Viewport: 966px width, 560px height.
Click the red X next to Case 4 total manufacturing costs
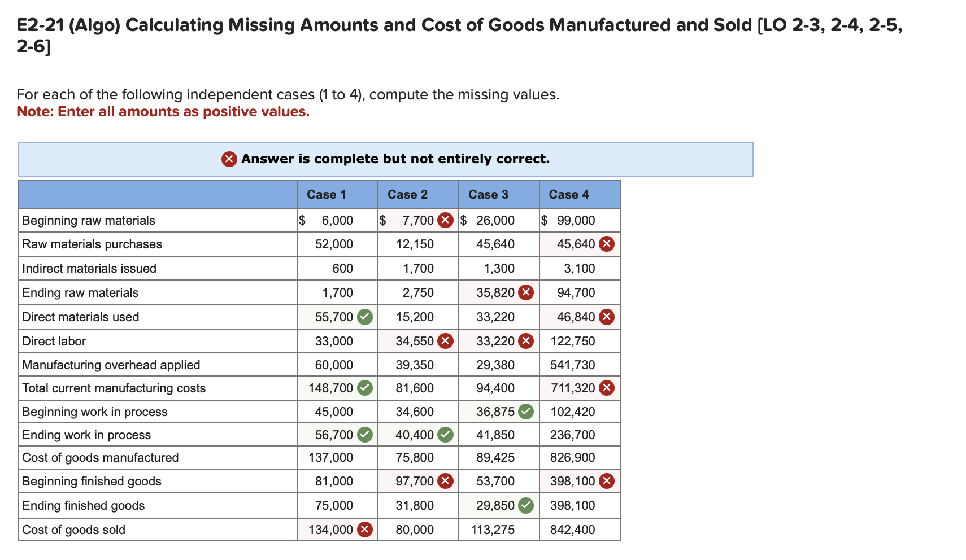click(607, 388)
